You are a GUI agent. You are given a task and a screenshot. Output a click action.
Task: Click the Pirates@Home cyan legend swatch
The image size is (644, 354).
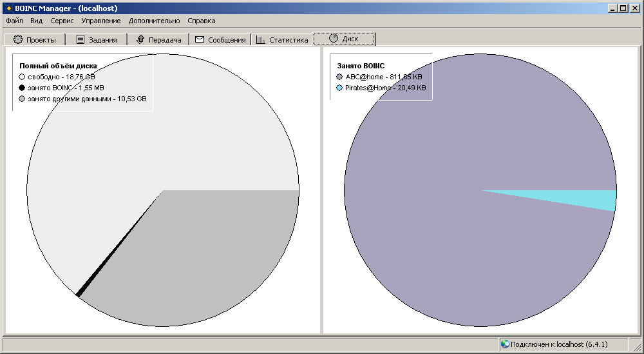(339, 87)
